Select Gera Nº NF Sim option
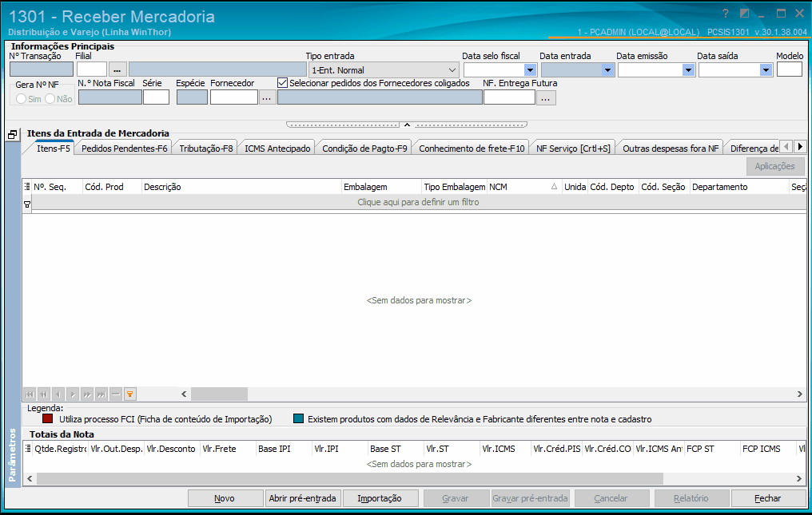This screenshot has width=812, height=515. pos(22,98)
